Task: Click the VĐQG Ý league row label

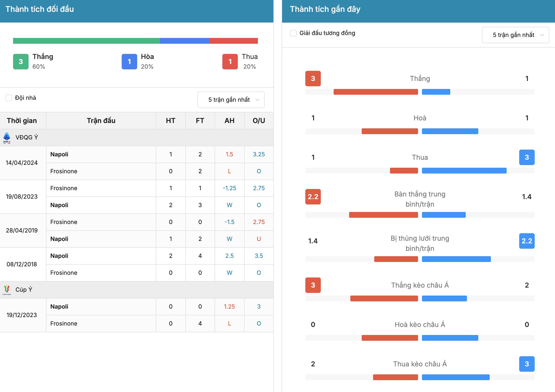Action: 27,138
